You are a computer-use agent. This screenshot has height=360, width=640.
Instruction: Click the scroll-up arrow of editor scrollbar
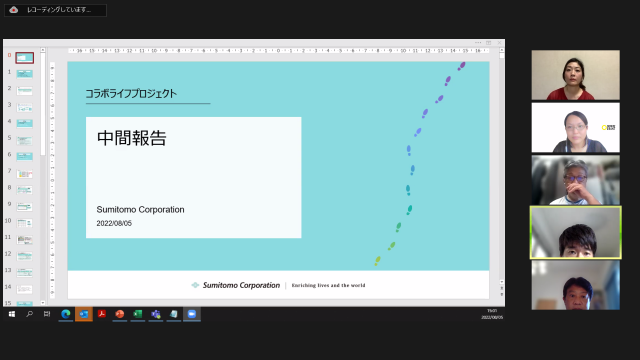(502, 50)
